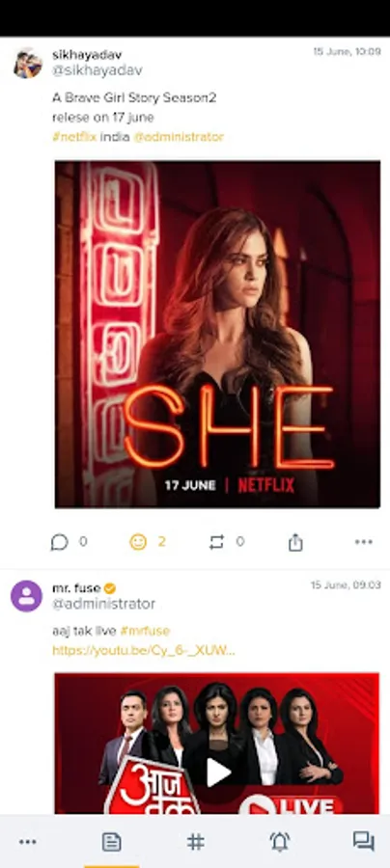This screenshot has height=868, width=390.
Task: Repost the SHE Netflix post
Action: pyautogui.click(x=216, y=542)
